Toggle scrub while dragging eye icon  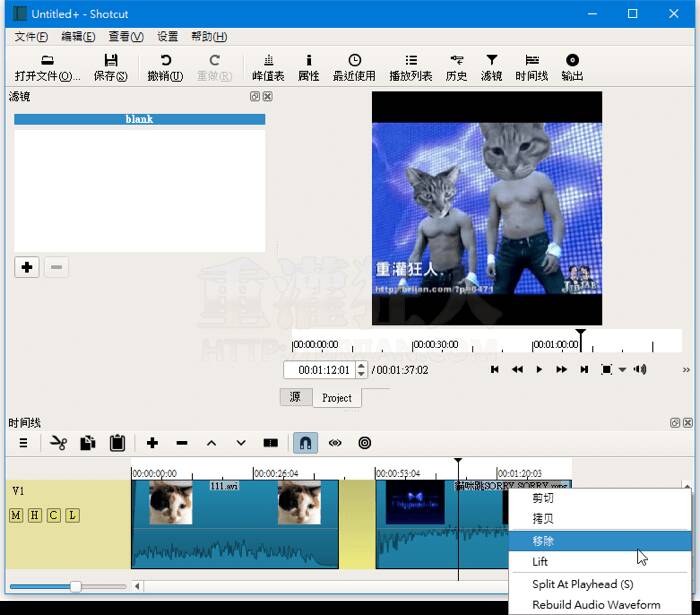pos(335,443)
